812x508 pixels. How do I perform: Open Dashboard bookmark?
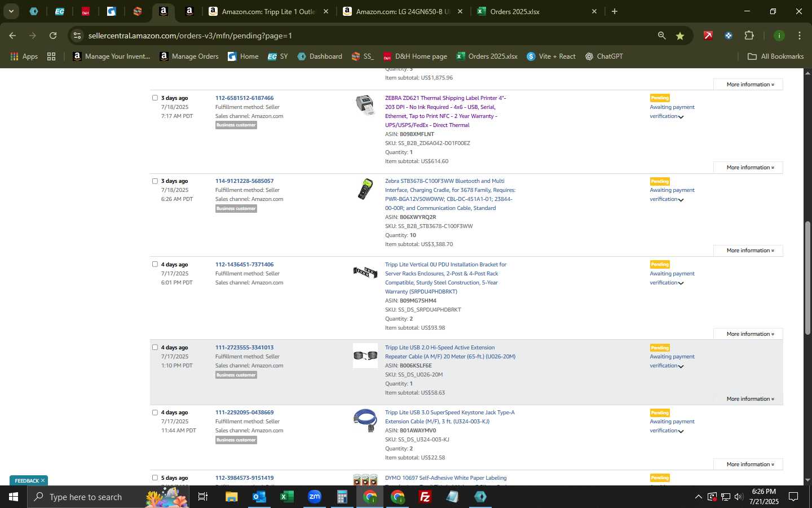[320, 56]
